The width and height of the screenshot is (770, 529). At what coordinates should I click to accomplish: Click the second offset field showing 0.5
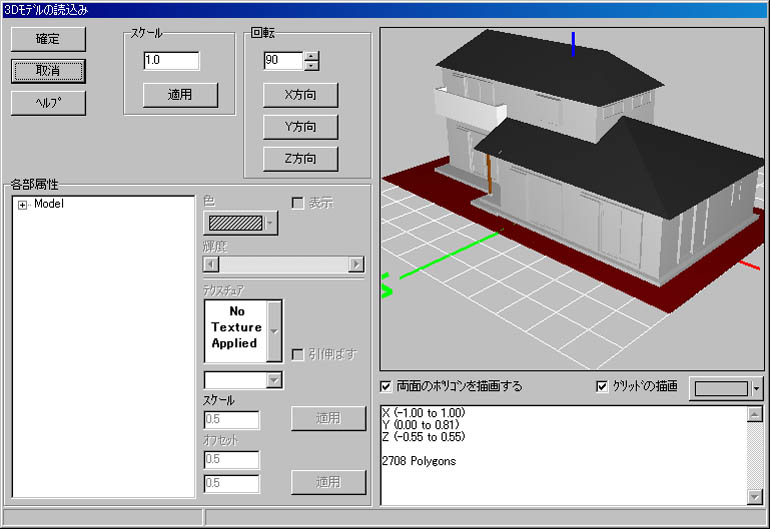(x=231, y=483)
